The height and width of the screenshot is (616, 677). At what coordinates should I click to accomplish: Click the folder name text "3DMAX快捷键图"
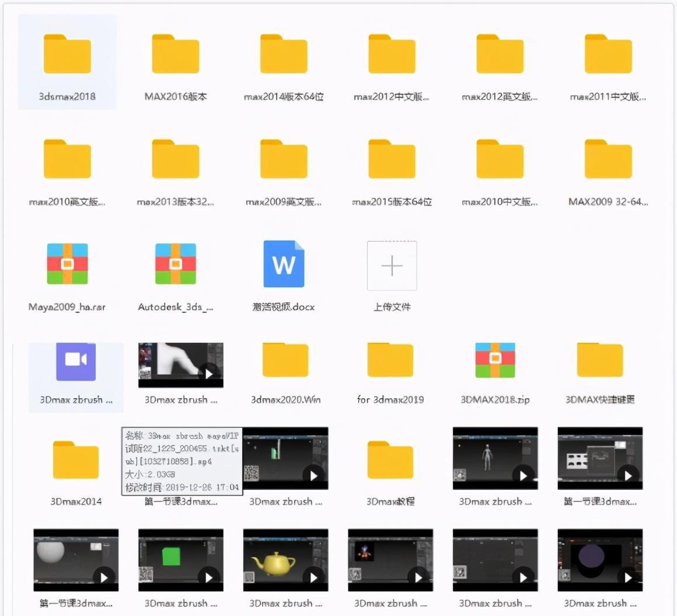tap(600, 399)
